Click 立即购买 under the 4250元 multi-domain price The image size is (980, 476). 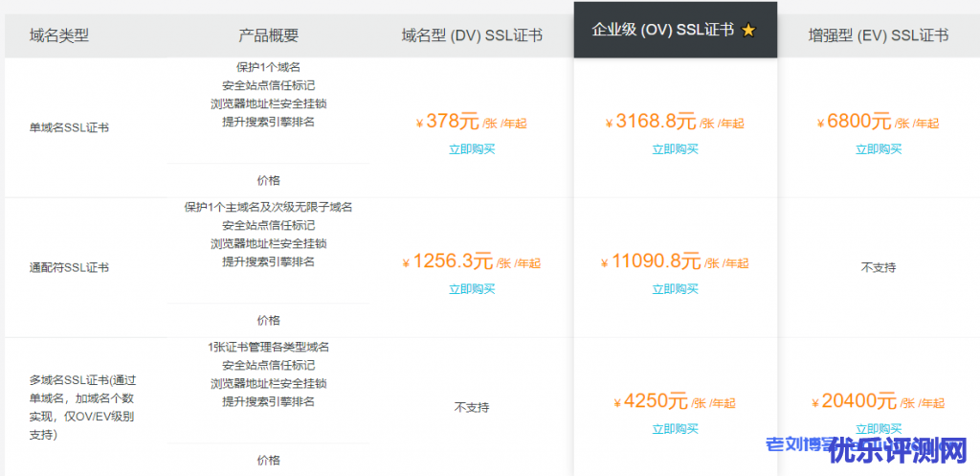pyautogui.click(x=675, y=429)
